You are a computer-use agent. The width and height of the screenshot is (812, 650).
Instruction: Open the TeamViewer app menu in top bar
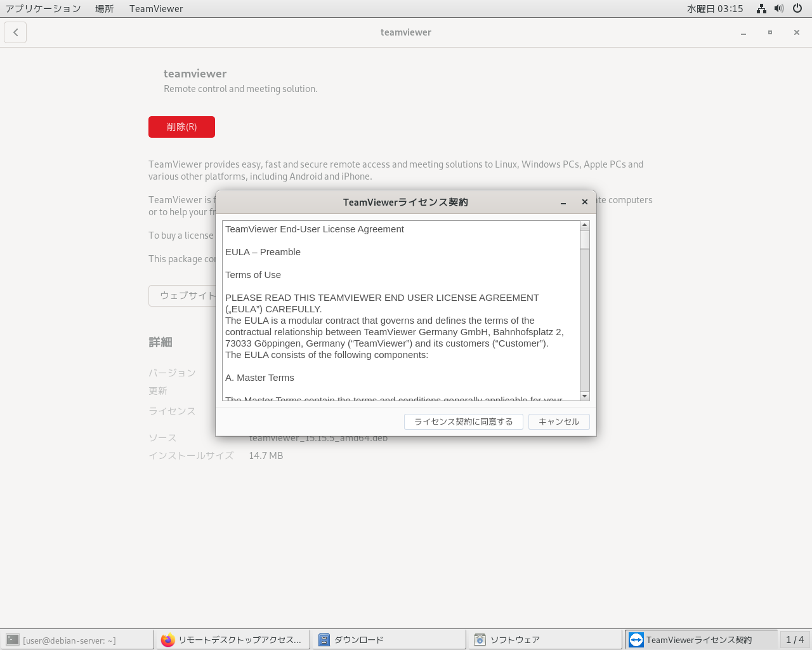coord(156,8)
